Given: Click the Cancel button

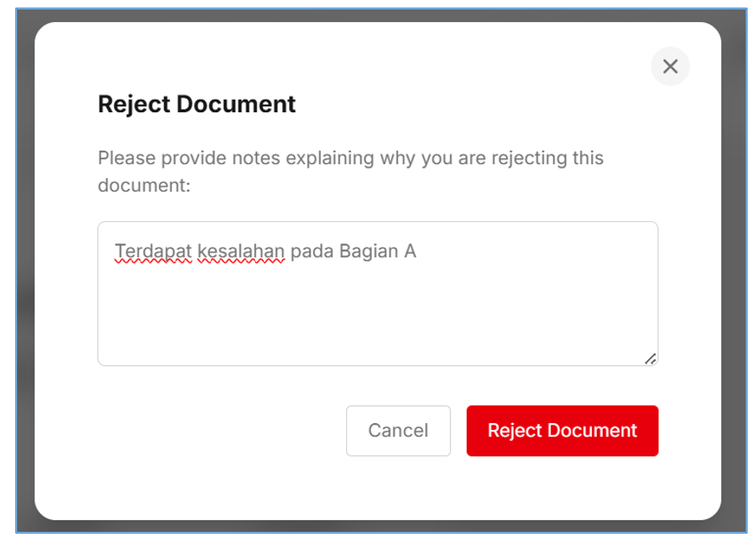Looking at the screenshot, I should [x=398, y=431].
